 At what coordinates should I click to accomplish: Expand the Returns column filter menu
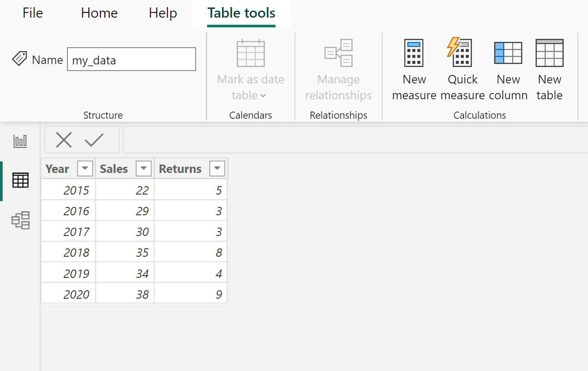tap(217, 169)
